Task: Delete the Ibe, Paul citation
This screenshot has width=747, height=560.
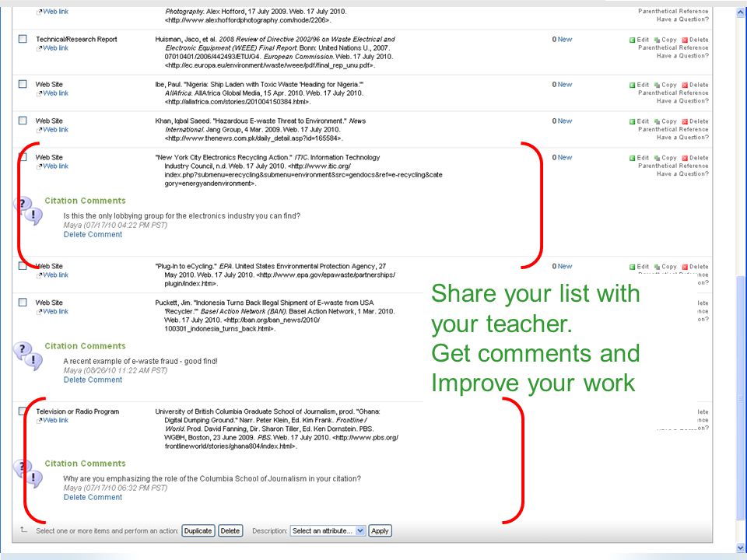Action: (695, 86)
